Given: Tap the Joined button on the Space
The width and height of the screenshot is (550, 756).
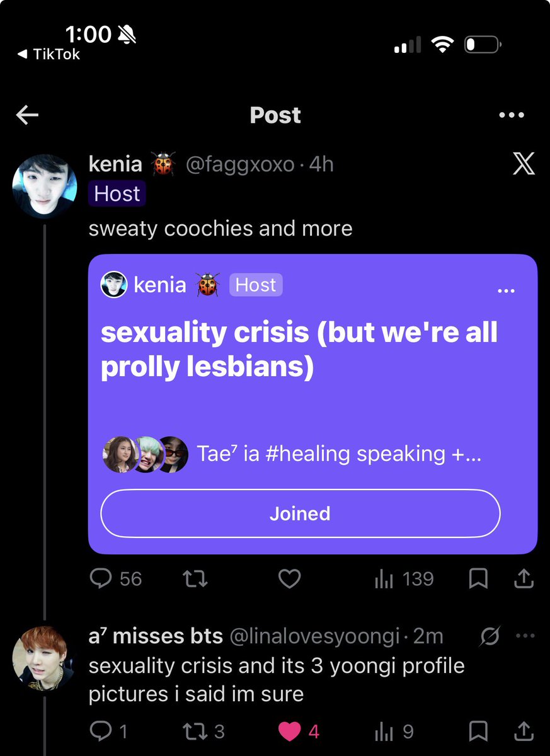Looking at the screenshot, I should coord(301,513).
